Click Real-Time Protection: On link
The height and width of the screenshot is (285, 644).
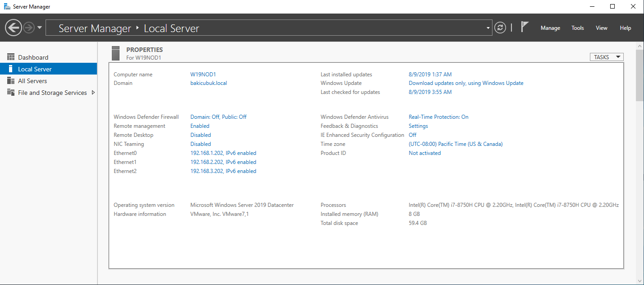(x=438, y=117)
